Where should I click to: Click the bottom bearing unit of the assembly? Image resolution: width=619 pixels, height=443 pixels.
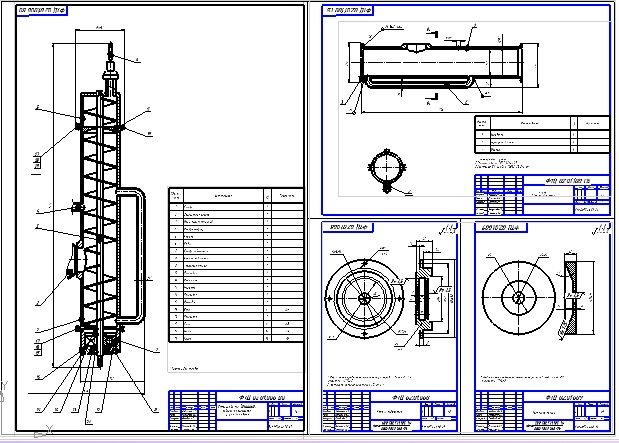(99, 347)
